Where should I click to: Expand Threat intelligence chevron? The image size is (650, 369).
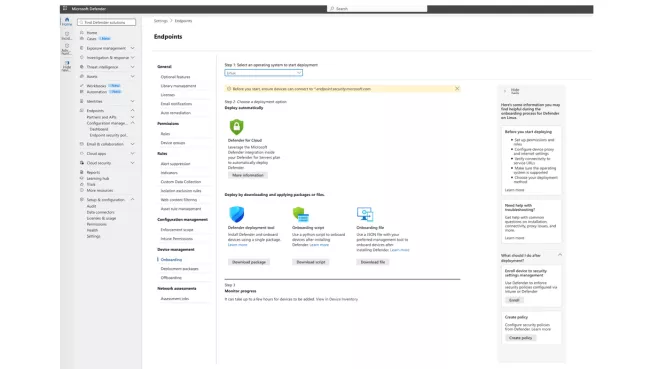(133, 67)
